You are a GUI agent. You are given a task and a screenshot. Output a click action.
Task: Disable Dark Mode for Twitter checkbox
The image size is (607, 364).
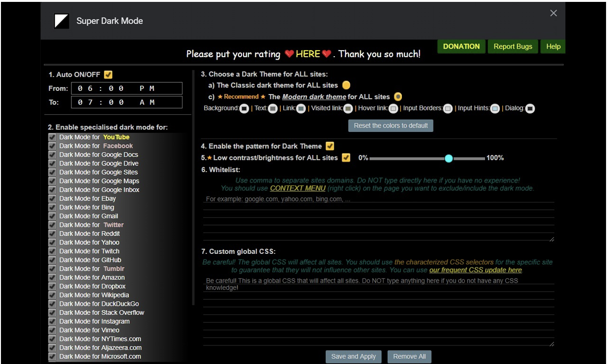52,225
